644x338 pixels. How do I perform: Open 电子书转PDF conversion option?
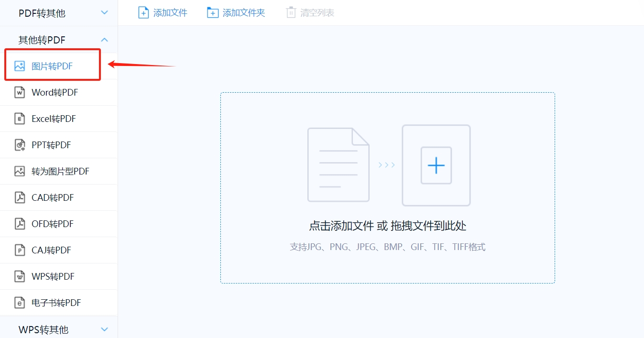pyautogui.click(x=58, y=303)
